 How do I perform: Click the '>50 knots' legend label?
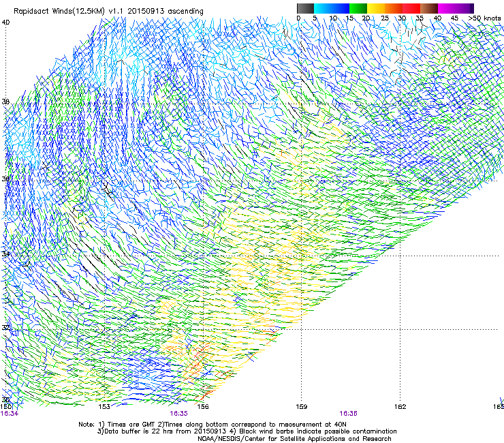(484, 18)
